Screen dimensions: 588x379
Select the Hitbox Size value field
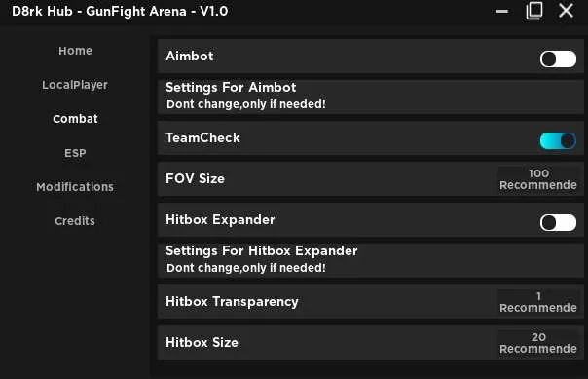coord(538,343)
